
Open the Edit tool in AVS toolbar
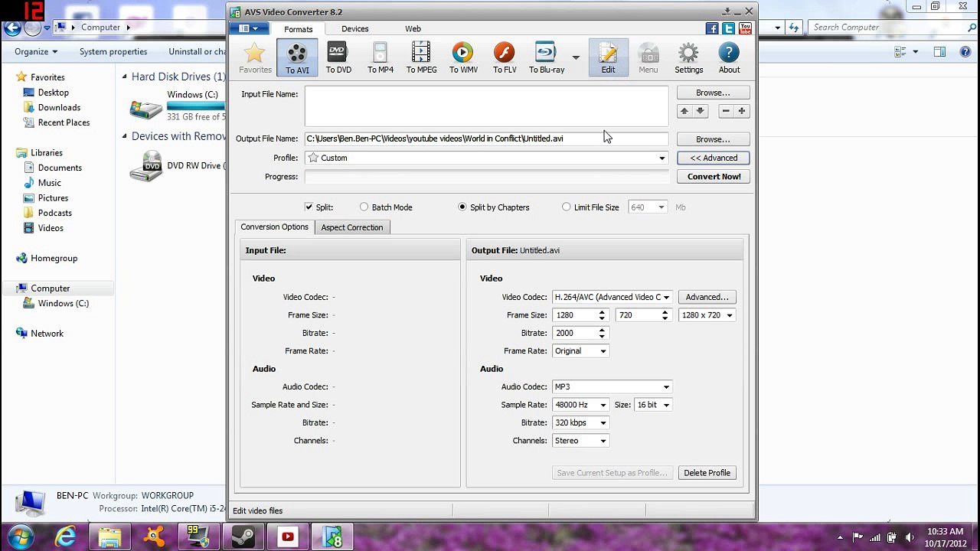click(608, 58)
